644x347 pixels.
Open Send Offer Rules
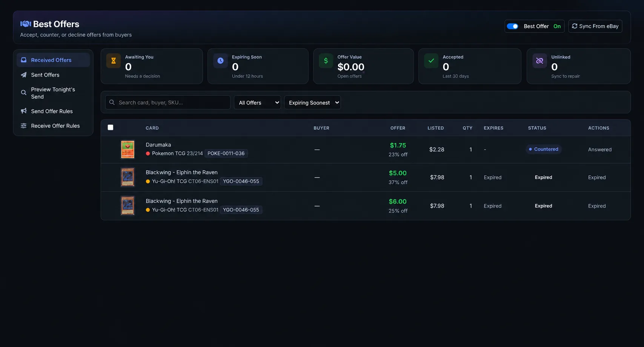pos(53,111)
